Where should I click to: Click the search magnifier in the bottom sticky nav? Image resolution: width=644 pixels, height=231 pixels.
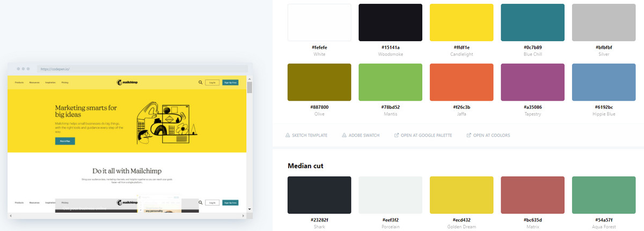tap(200, 203)
